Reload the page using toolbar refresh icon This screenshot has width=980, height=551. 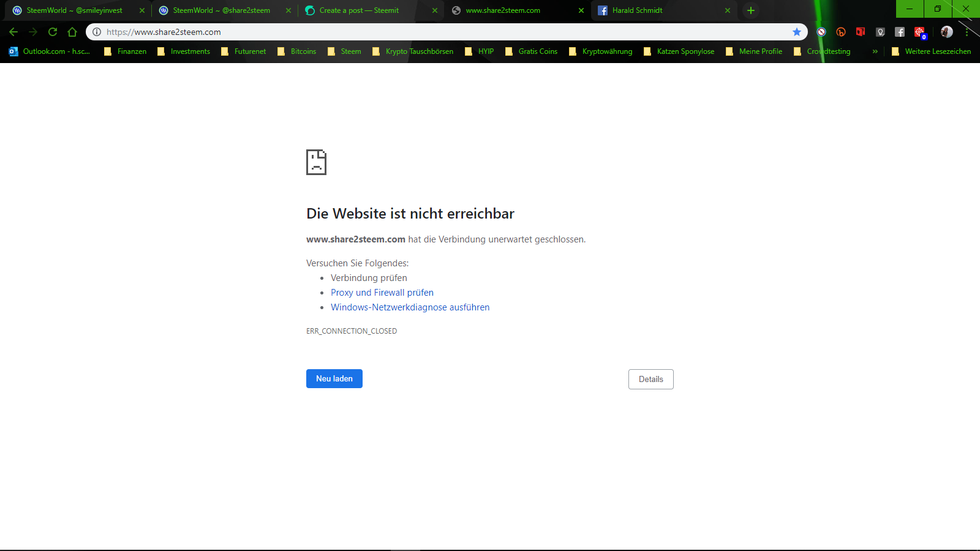(53, 32)
